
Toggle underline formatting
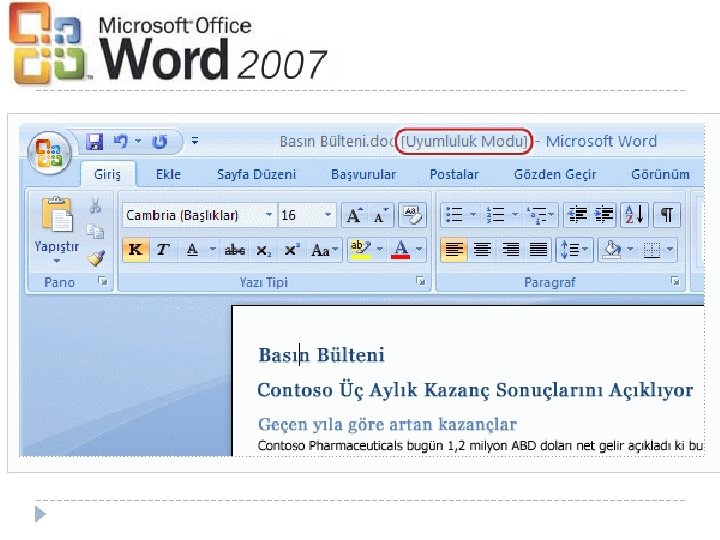[x=192, y=250]
